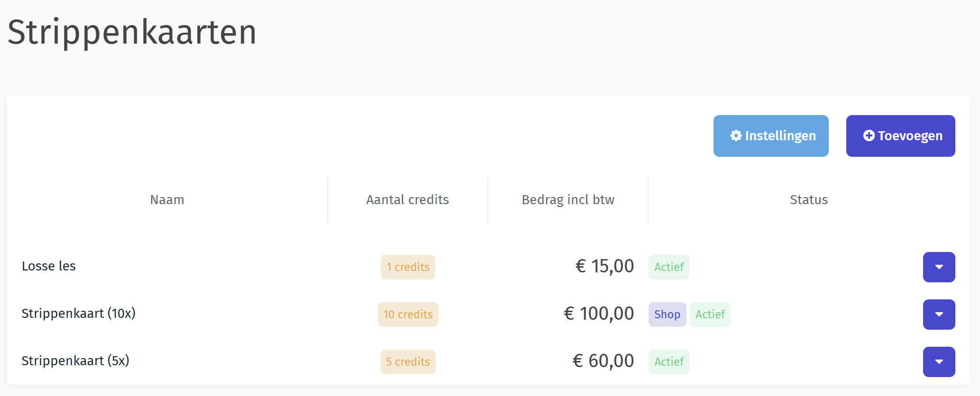
Task: Click the gear icon on Instellingen
Action: [x=736, y=136]
